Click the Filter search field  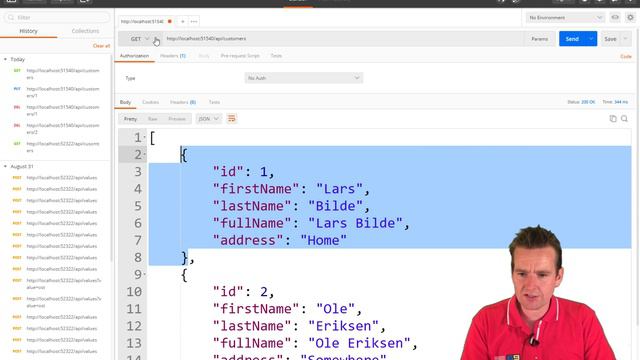click(57, 18)
